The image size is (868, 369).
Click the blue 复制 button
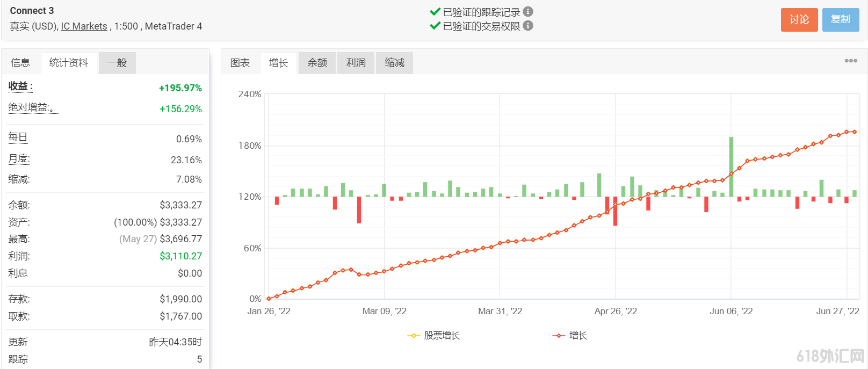840,20
